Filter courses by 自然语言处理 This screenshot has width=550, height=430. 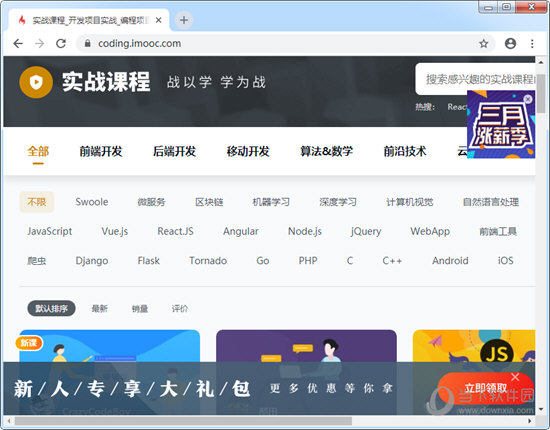coord(491,202)
